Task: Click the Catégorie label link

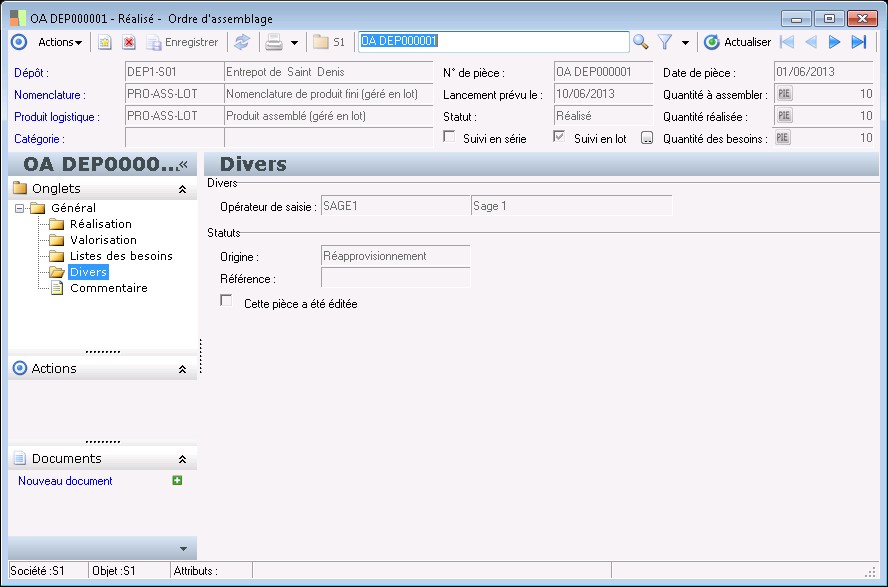Action: [39, 139]
